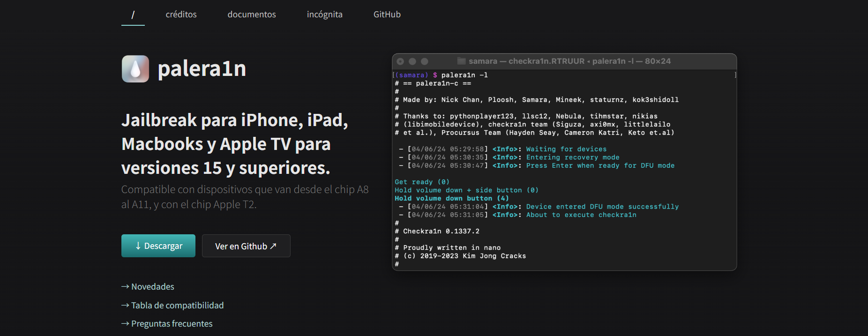
Task: Click the "Made by: Nick Chan" credits line
Action: point(537,100)
